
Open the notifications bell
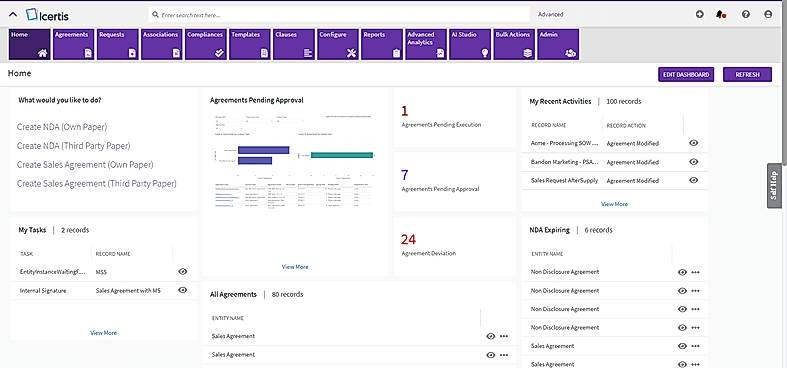tap(721, 15)
